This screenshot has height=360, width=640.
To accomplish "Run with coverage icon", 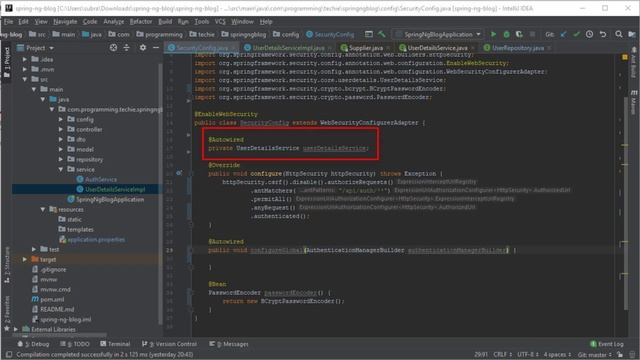I will coord(519,34).
